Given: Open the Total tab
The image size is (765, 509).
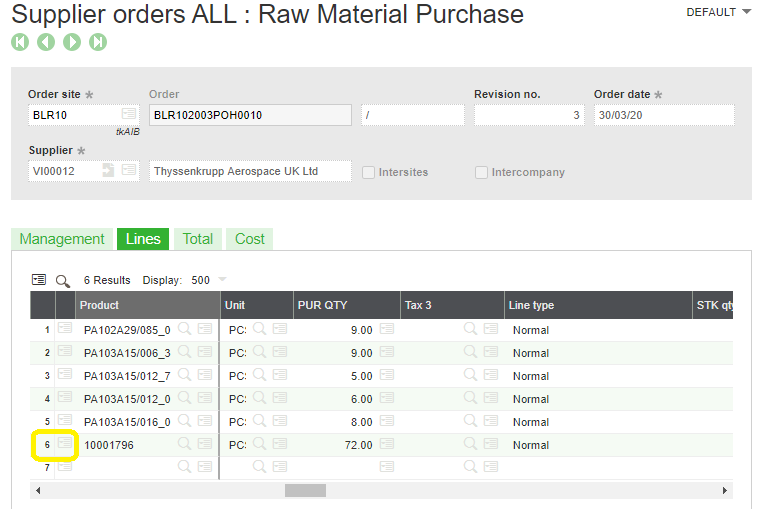Looking at the screenshot, I should pyautogui.click(x=197, y=239).
